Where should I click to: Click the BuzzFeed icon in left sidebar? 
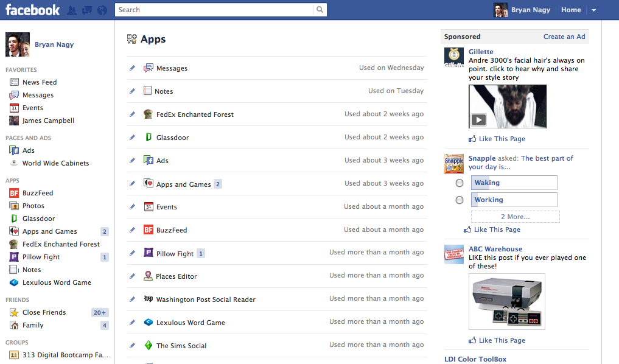click(14, 193)
